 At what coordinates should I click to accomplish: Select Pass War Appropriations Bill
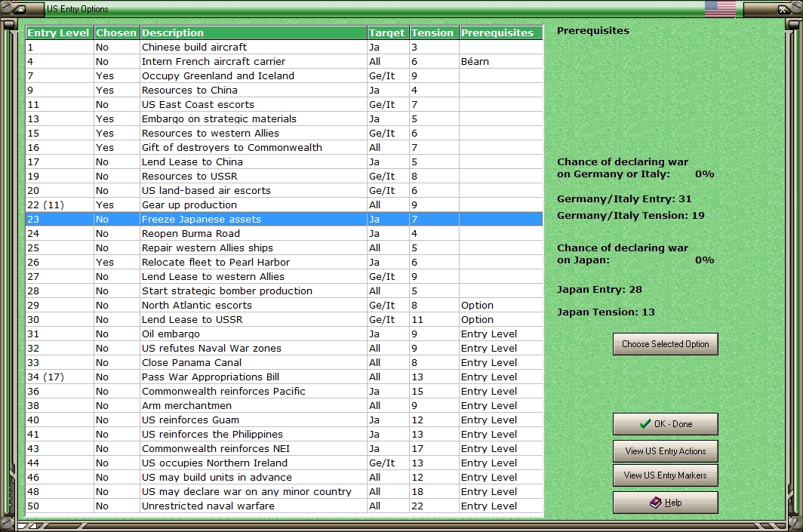click(285, 377)
